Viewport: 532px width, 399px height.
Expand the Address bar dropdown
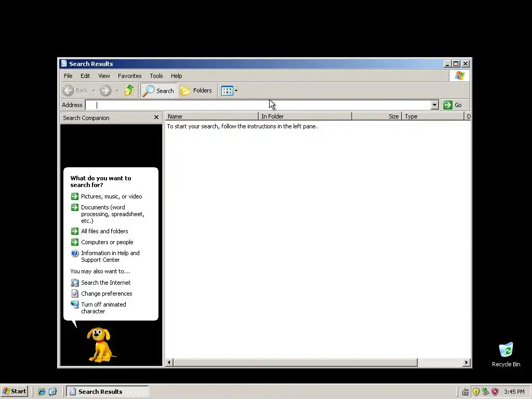coord(435,105)
